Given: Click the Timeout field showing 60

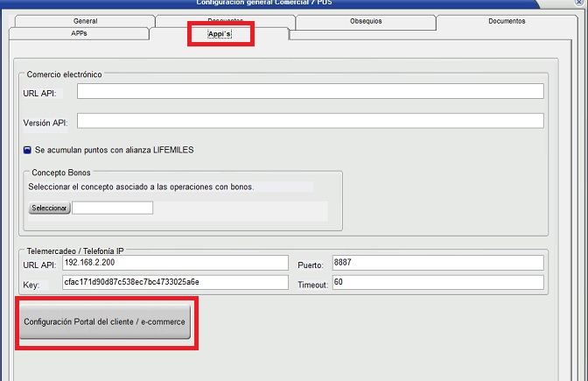Looking at the screenshot, I should [x=437, y=282].
